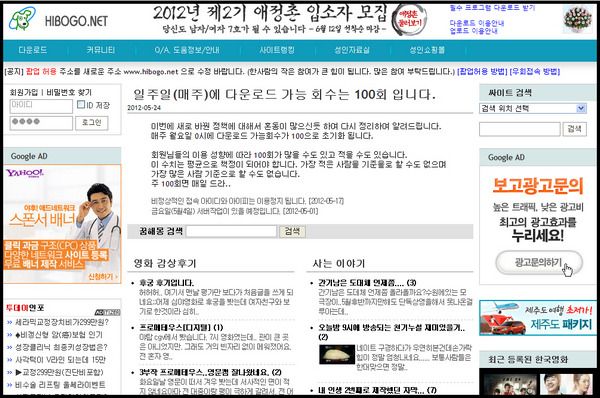Click the notice dated 2012-05-17

click(247, 201)
